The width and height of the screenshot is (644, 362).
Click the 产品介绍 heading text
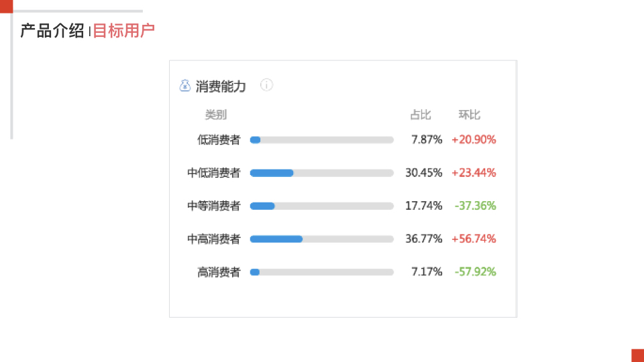(52, 31)
